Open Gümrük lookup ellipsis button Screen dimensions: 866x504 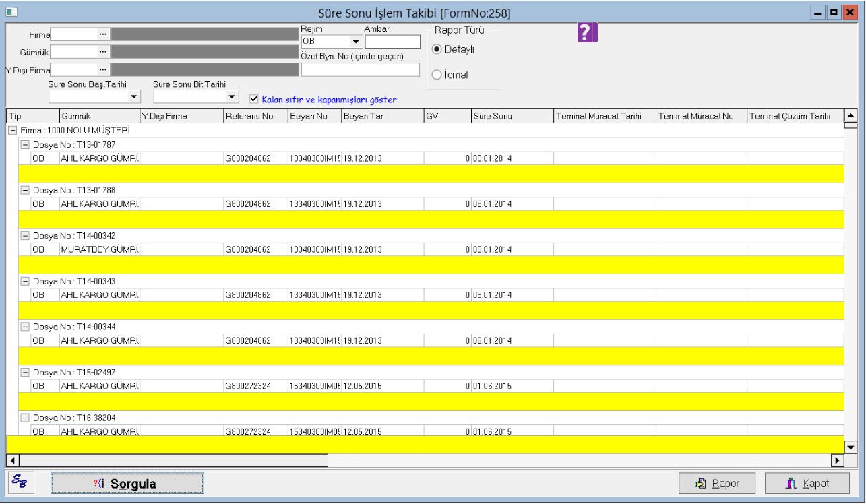102,51
